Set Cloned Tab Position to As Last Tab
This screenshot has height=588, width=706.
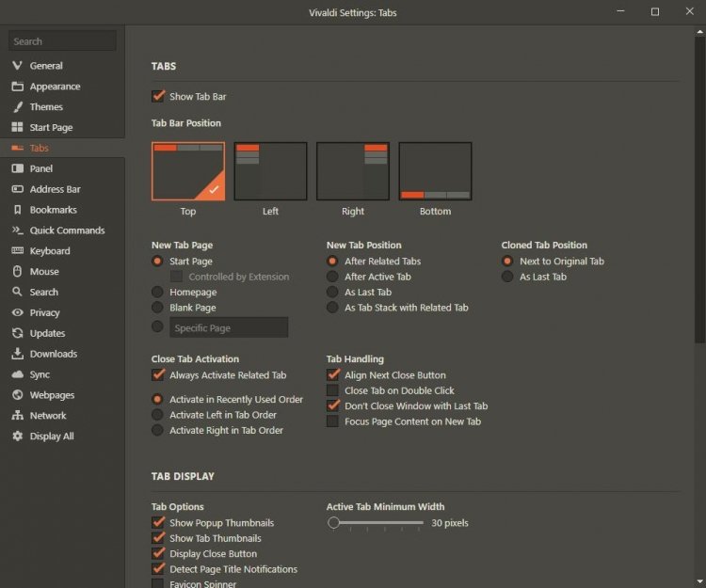(507, 277)
